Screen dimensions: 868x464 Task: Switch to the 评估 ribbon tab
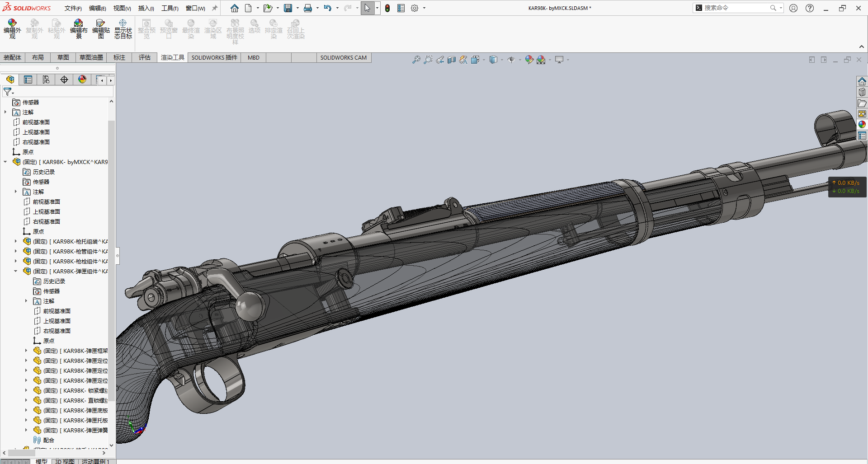pyautogui.click(x=145, y=57)
